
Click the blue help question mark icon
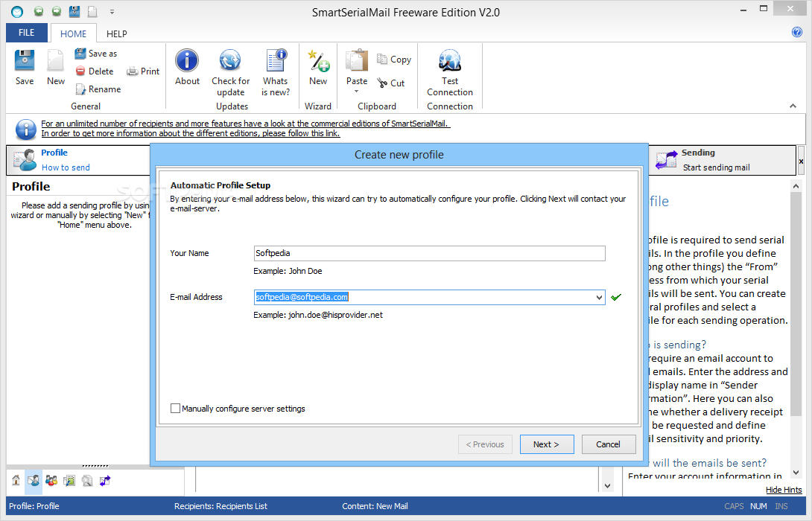tap(797, 32)
